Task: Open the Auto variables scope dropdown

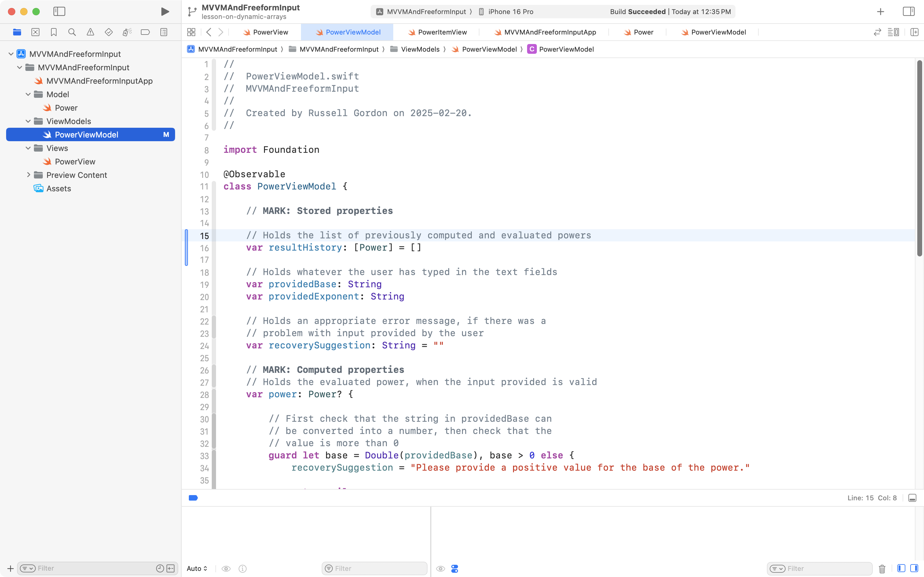Action: point(197,569)
